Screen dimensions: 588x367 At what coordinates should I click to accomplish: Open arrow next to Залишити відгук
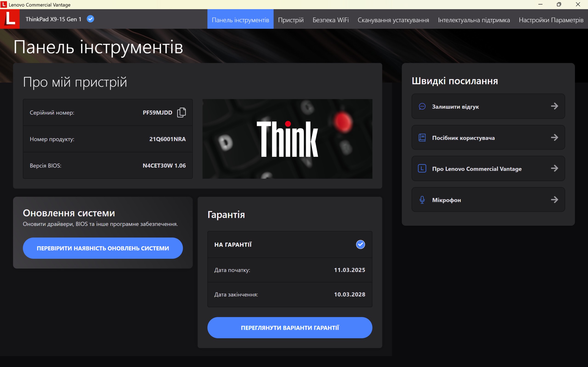coord(554,106)
